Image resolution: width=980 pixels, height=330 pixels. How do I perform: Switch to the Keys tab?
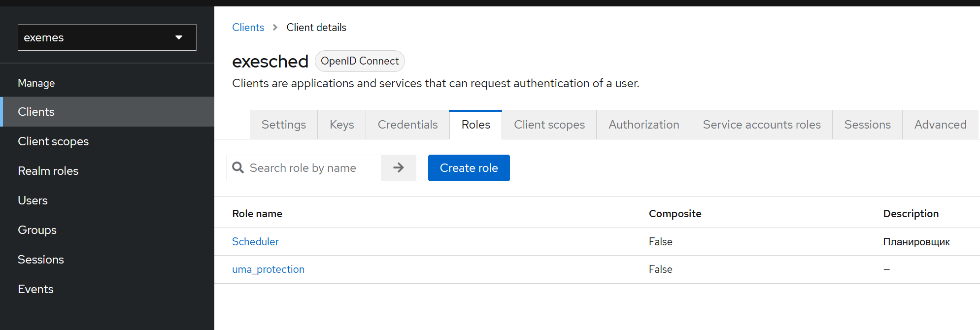pos(341,125)
